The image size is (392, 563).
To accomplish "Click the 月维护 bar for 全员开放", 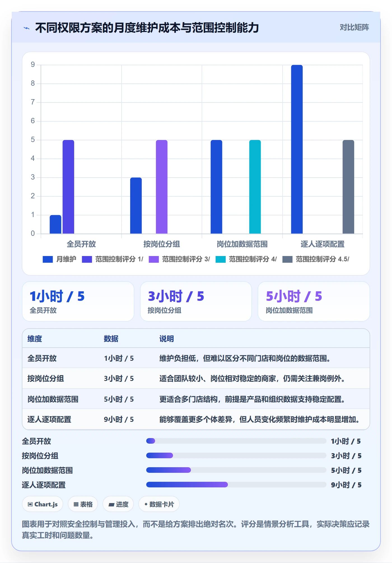I will pos(55,224).
